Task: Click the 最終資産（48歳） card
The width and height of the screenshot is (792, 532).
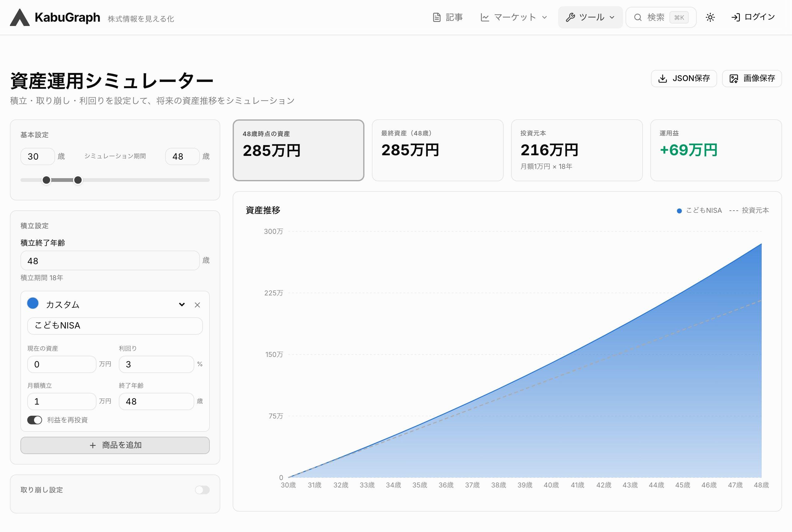Action: [438, 150]
